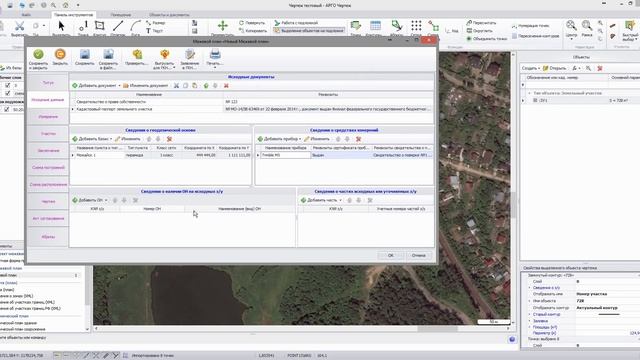Viewport: 640px width, 360px height.
Task: Click red delete icon in source documents toolbar
Action: coord(226,86)
